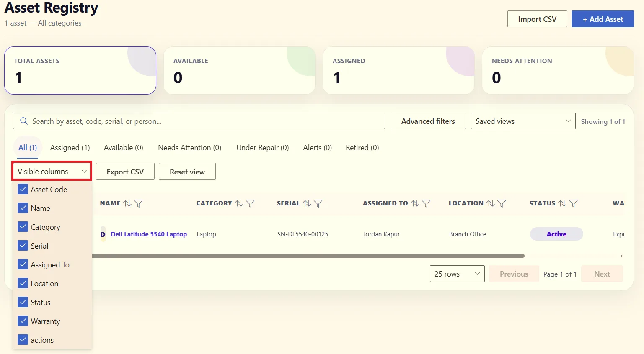Sort the Assigned To column
This screenshot has height=354, width=644.
pyautogui.click(x=415, y=203)
